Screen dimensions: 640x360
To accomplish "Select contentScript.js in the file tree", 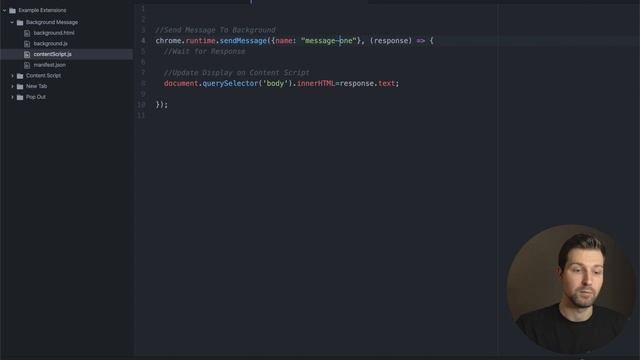I will pos(53,54).
